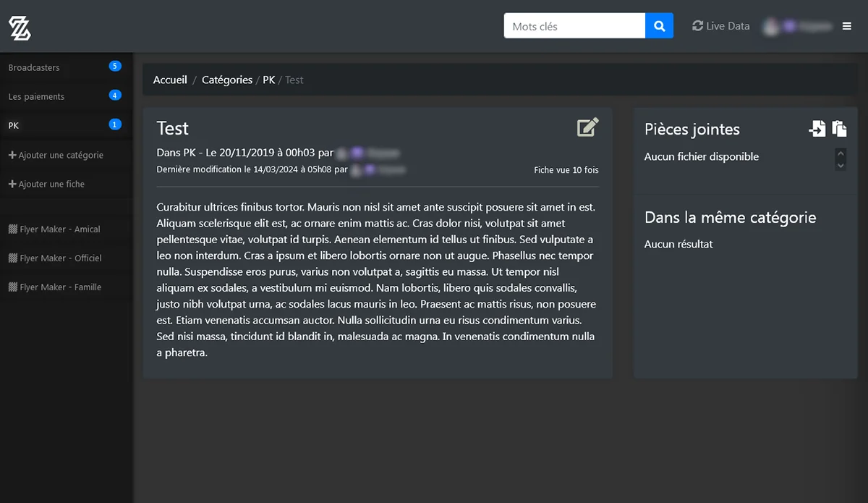Click the edit pencil icon for Test
The height and width of the screenshot is (503, 868).
pos(588,127)
